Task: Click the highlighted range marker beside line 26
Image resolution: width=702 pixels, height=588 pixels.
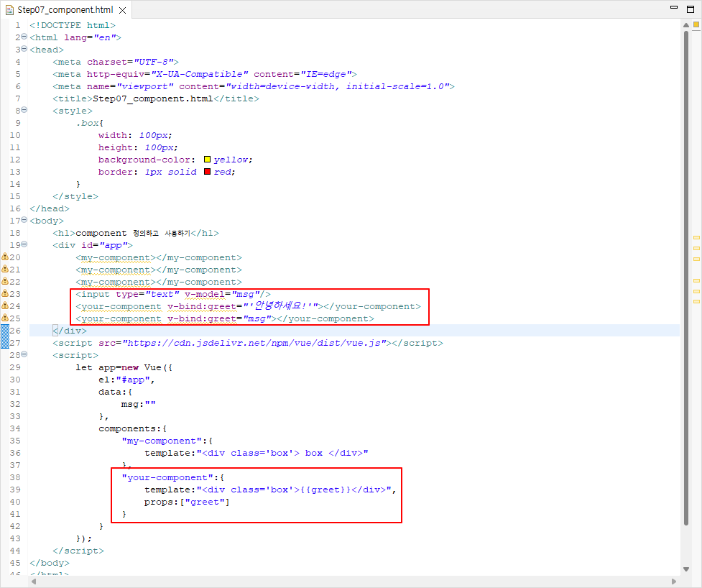Action: 5,336
